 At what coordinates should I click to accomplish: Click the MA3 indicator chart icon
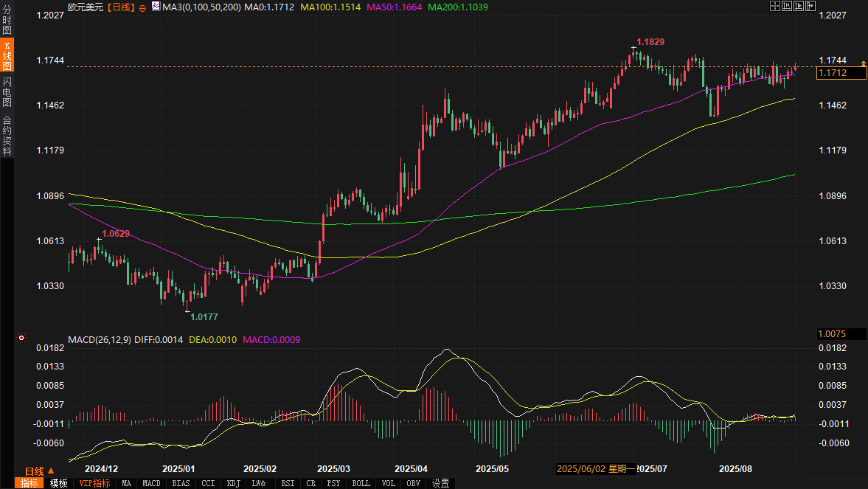(x=156, y=6)
